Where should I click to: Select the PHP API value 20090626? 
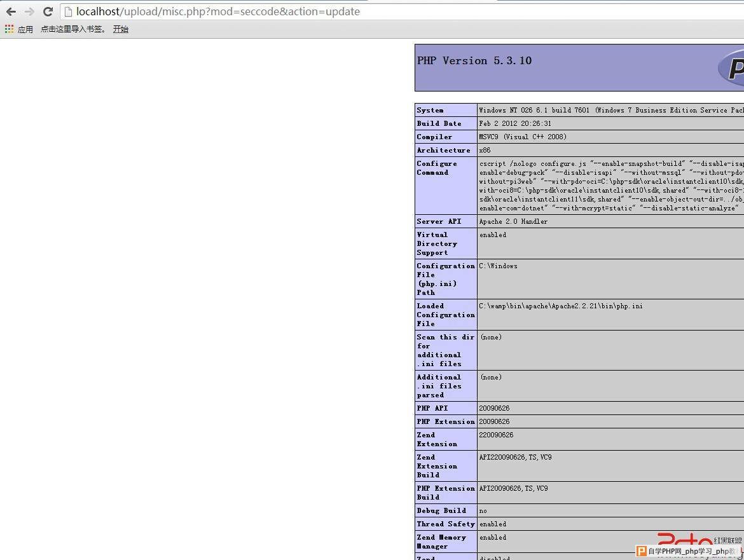pyautogui.click(x=494, y=408)
